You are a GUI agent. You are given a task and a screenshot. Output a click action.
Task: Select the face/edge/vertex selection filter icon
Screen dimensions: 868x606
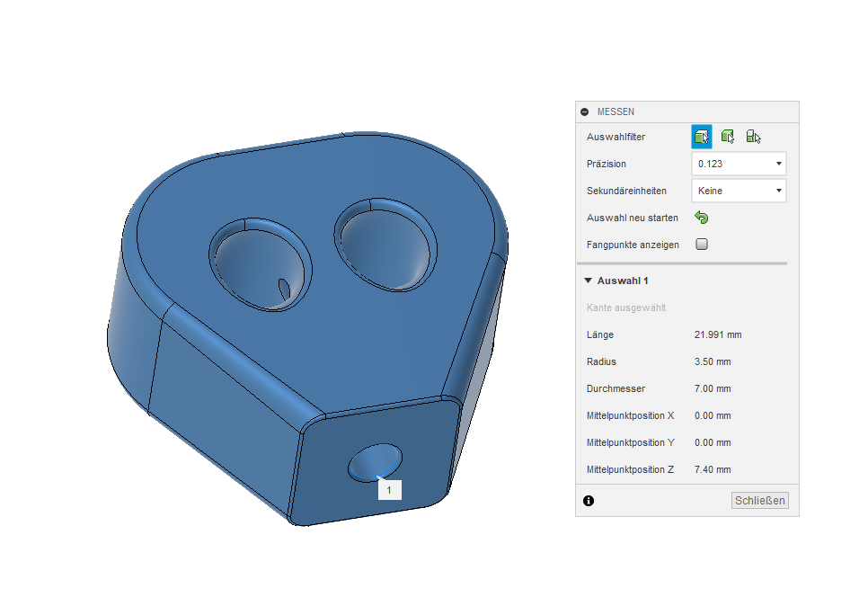pyautogui.click(x=702, y=137)
